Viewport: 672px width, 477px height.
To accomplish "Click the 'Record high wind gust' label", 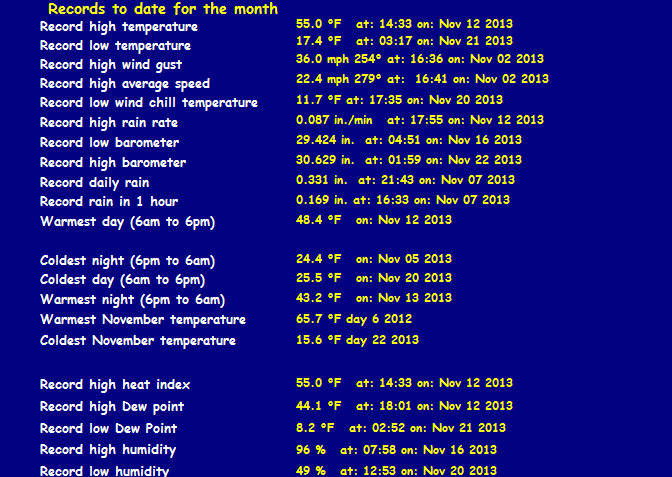I will point(111,65).
